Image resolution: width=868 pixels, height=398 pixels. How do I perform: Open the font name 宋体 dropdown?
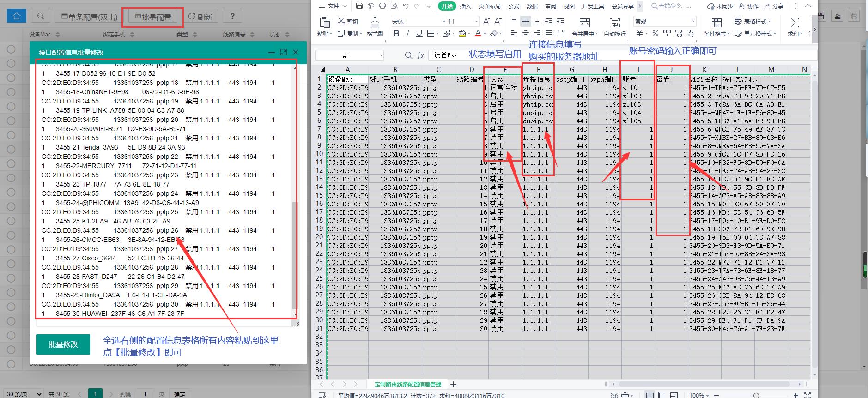(x=444, y=21)
